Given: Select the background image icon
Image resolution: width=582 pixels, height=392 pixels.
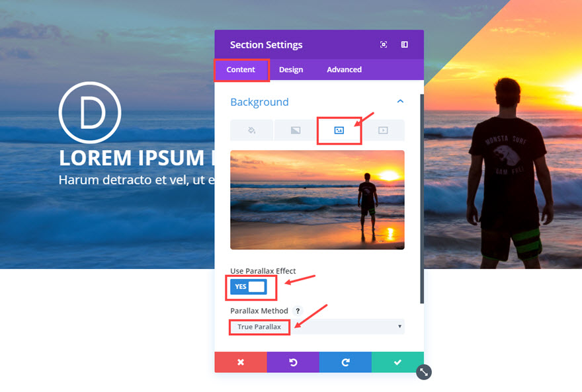Looking at the screenshot, I should pos(339,130).
